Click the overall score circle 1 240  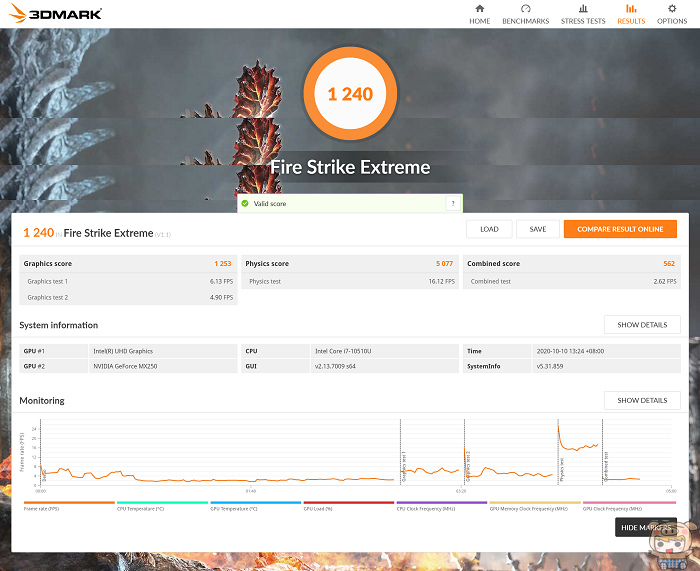click(x=350, y=94)
